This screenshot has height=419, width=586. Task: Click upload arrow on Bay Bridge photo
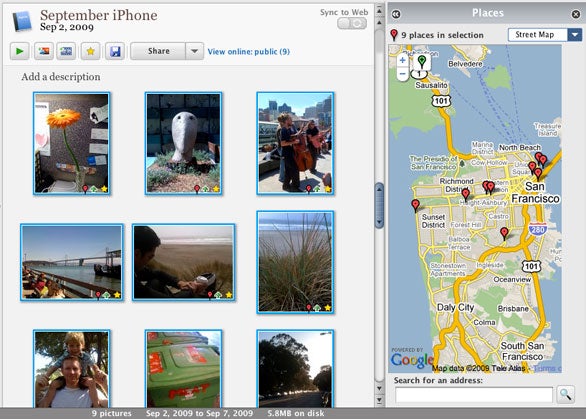pos(107,295)
